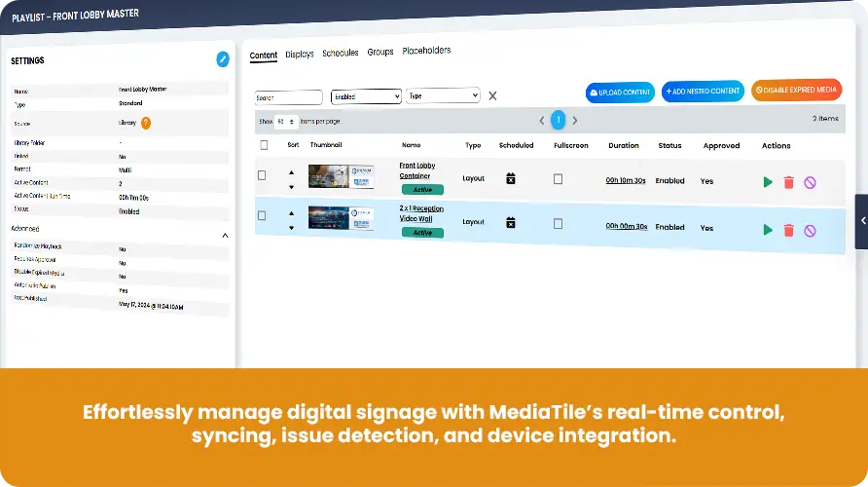Open the Front Lobby Container link
Screen dimensions: 868x487
[x=417, y=170]
